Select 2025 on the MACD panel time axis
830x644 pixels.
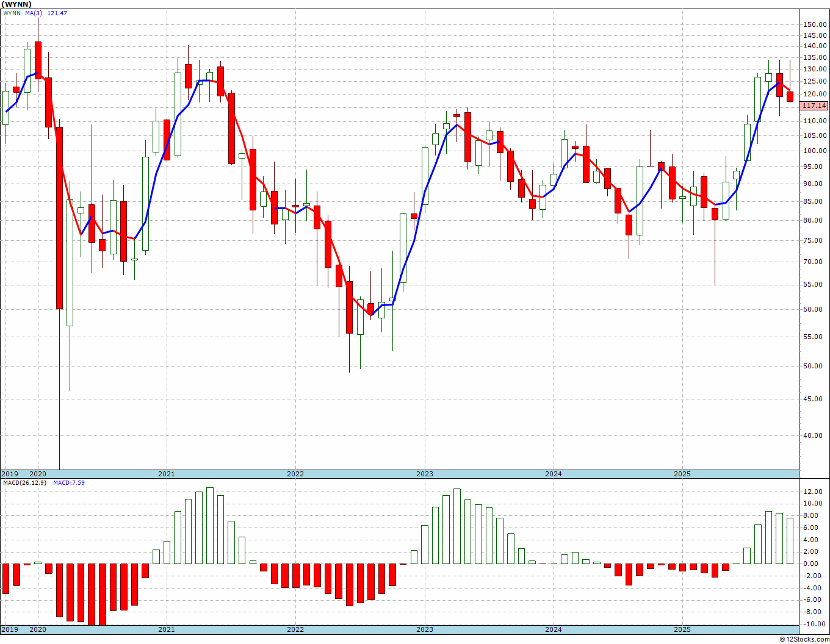682,629
